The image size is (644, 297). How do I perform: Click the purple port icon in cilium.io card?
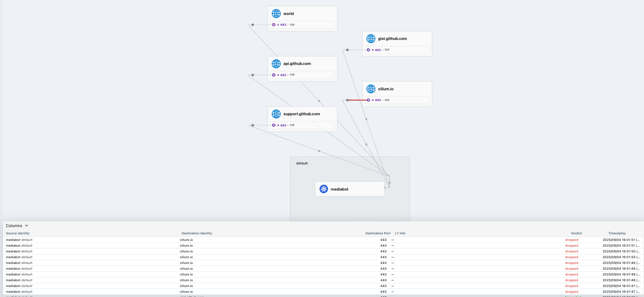(368, 100)
